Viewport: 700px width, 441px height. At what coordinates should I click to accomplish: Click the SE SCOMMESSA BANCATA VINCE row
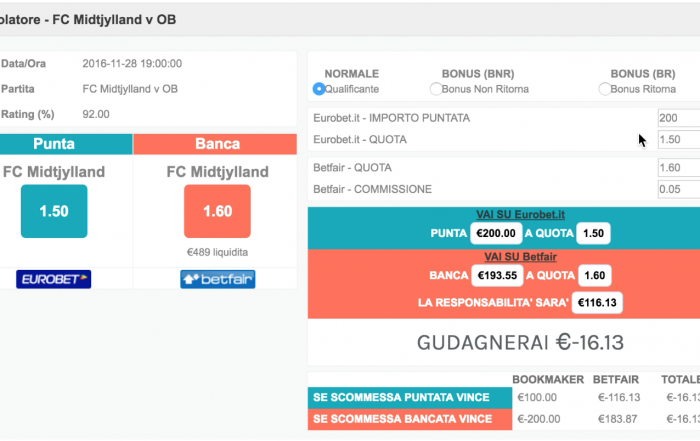pos(504,419)
